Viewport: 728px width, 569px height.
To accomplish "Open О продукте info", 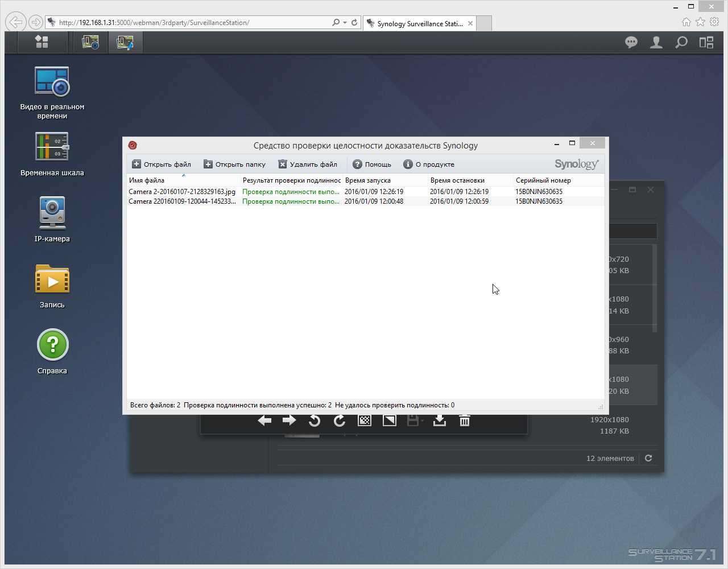I will (429, 164).
